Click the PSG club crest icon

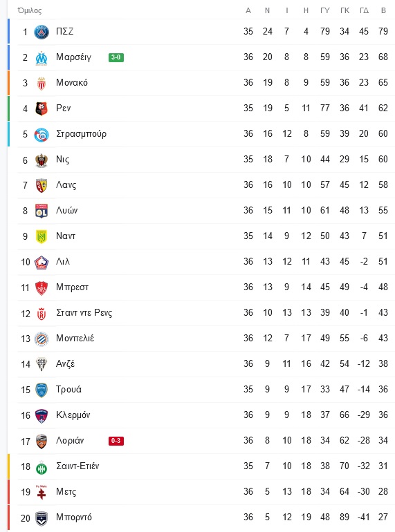tap(42, 32)
